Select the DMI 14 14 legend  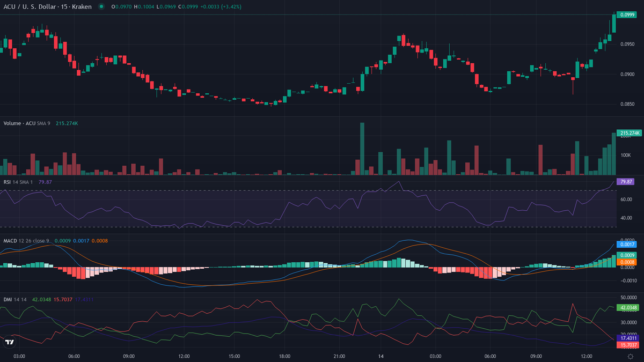click(15, 299)
